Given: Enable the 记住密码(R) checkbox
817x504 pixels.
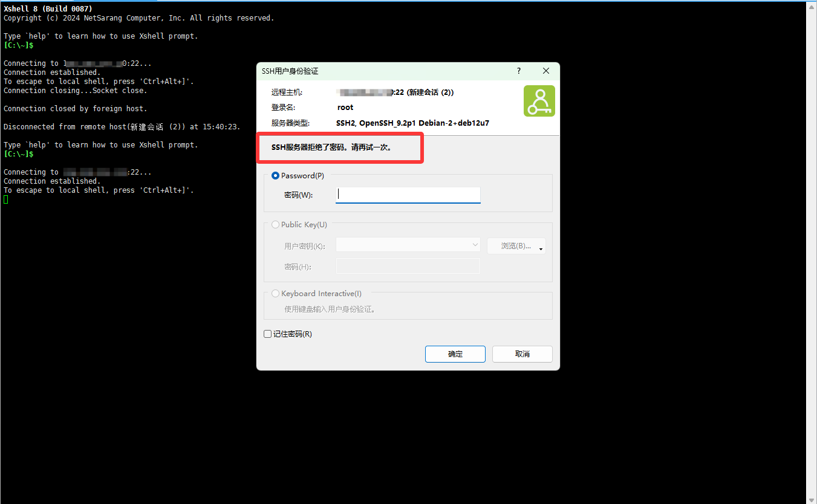Looking at the screenshot, I should tap(268, 334).
